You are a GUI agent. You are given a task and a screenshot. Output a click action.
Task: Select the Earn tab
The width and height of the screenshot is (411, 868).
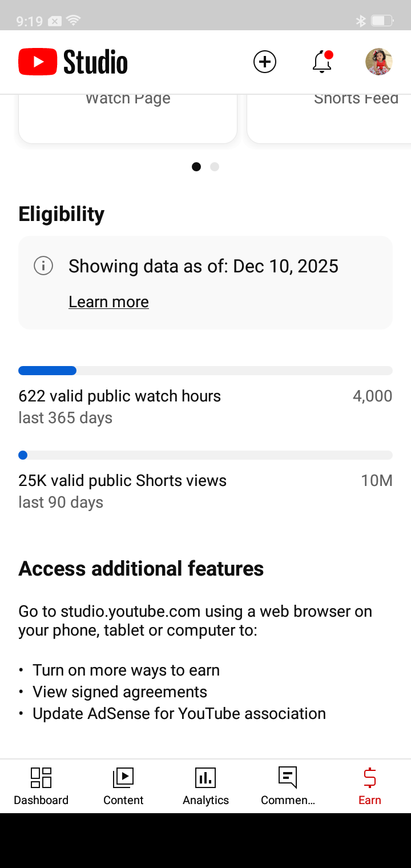(x=370, y=786)
